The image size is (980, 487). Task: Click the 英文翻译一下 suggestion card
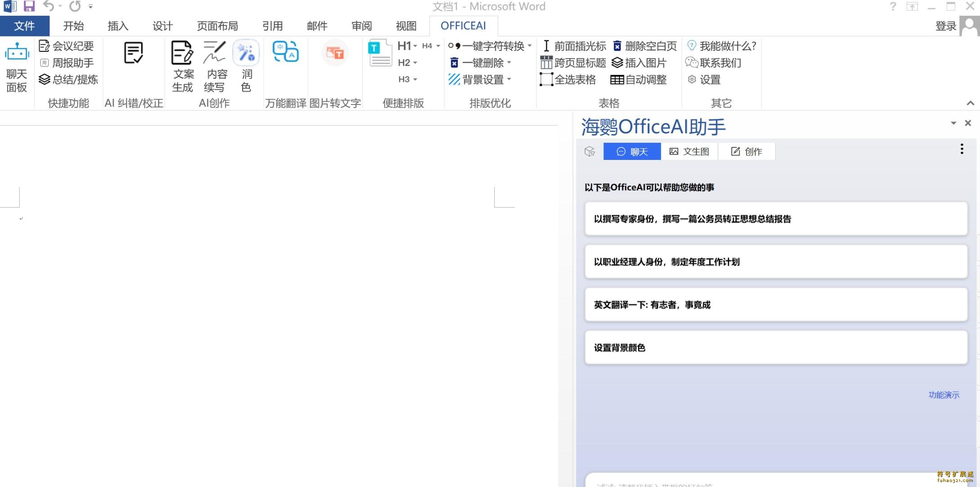point(776,305)
